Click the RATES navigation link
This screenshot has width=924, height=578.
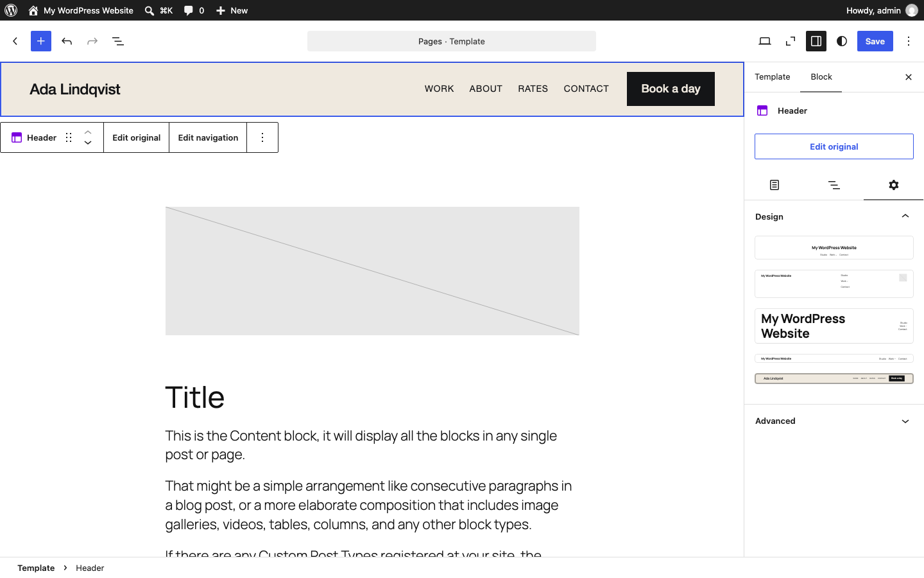click(533, 89)
